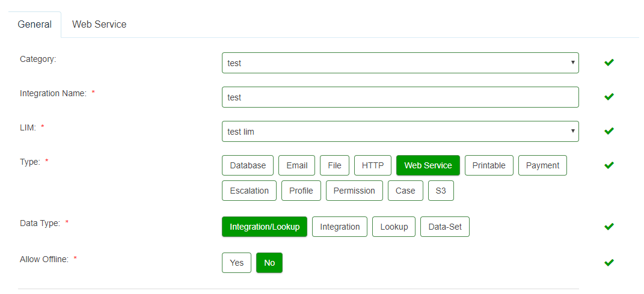Set Allow Offline to Yes

pyautogui.click(x=236, y=263)
